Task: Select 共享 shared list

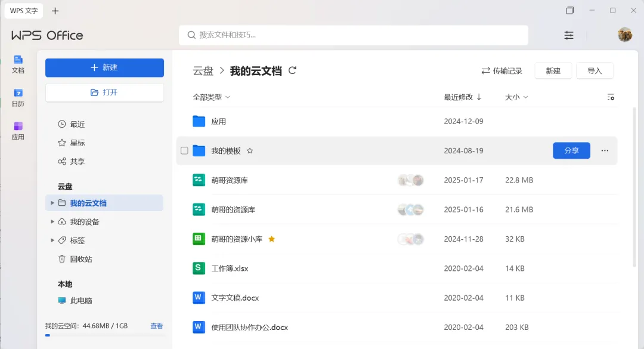Action: point(72,161)
